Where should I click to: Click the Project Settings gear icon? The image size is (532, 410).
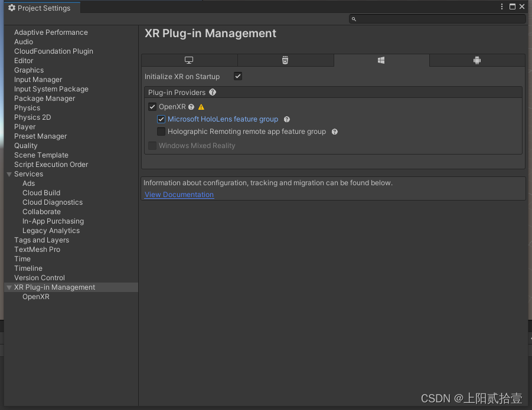[x=12, y=8]
